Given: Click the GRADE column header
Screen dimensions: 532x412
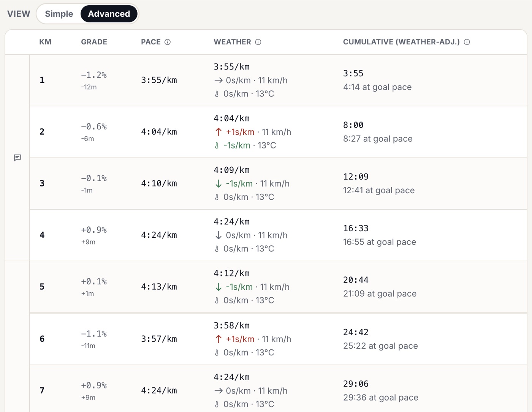Looking at the screenshot, I should [94, 42].
